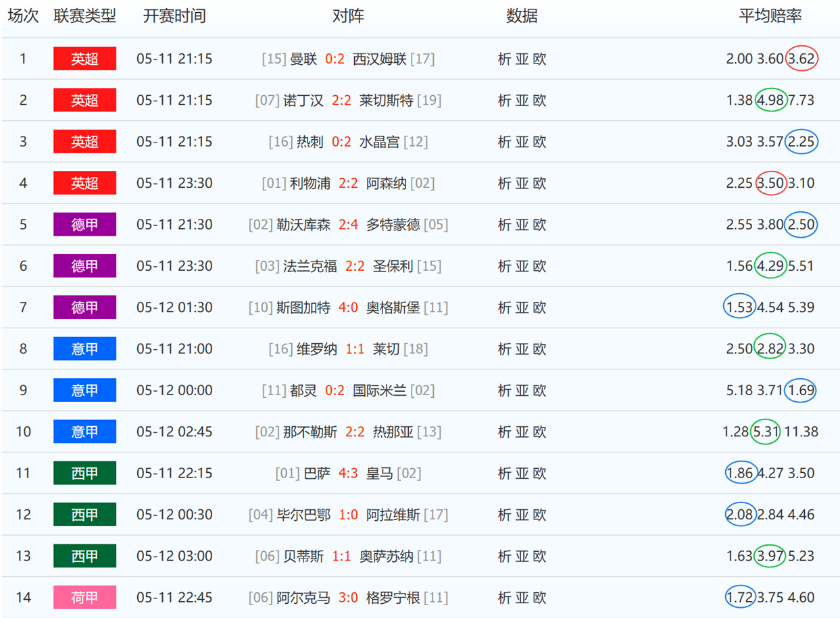
Task: Open 亚 Asian odds for 诺丁汉 match
Action: (x=522, y=101)
